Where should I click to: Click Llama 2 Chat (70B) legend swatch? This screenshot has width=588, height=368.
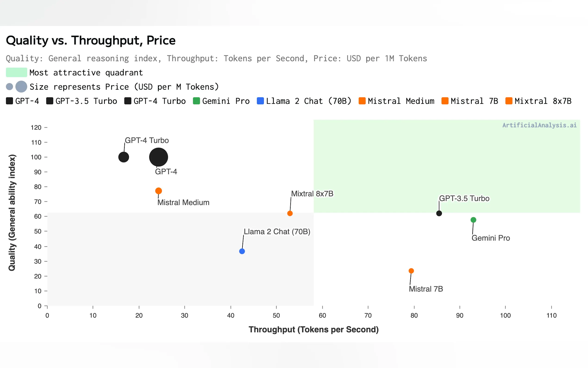[260, 101]
